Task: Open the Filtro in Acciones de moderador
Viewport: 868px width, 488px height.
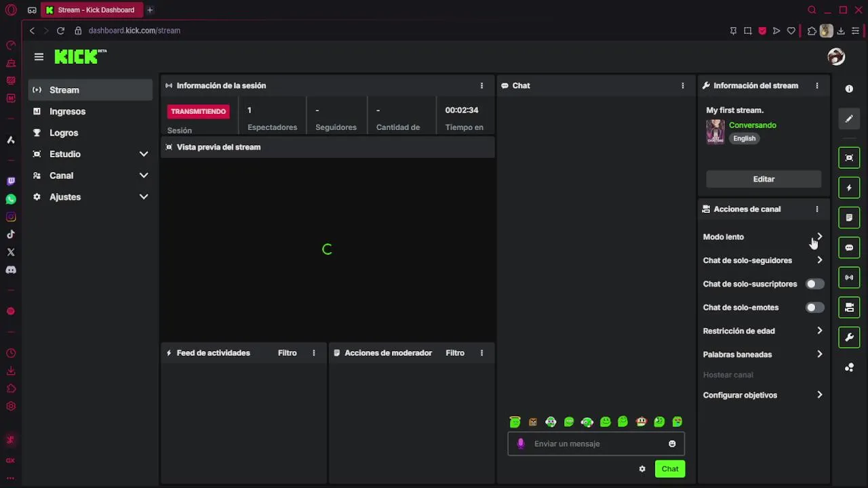Action: point(455,353)
